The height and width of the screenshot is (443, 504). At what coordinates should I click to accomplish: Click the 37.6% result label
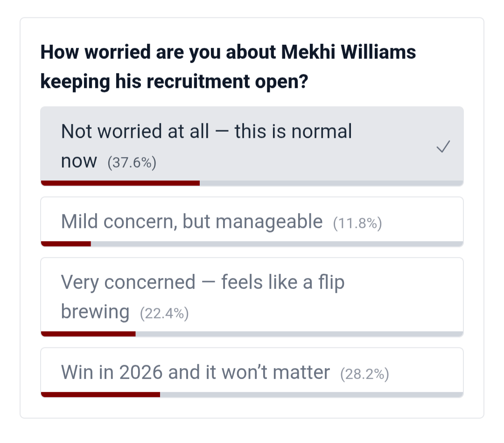tap(132, 163)
